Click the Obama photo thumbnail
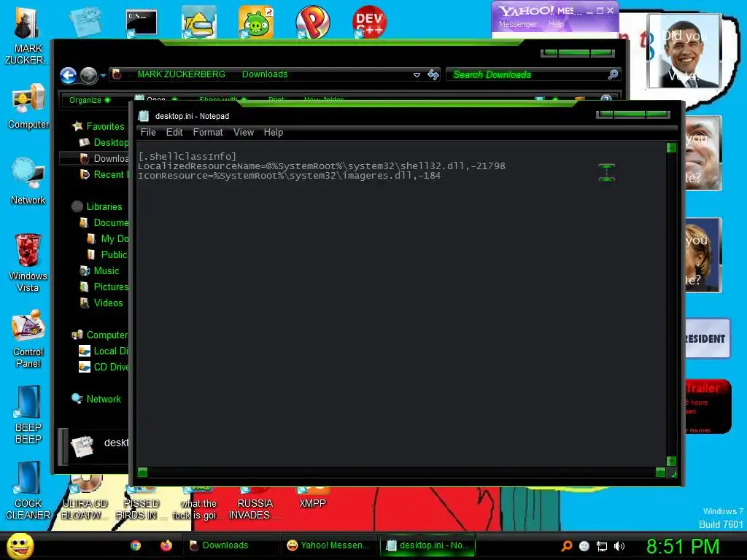 click(684, 50)
